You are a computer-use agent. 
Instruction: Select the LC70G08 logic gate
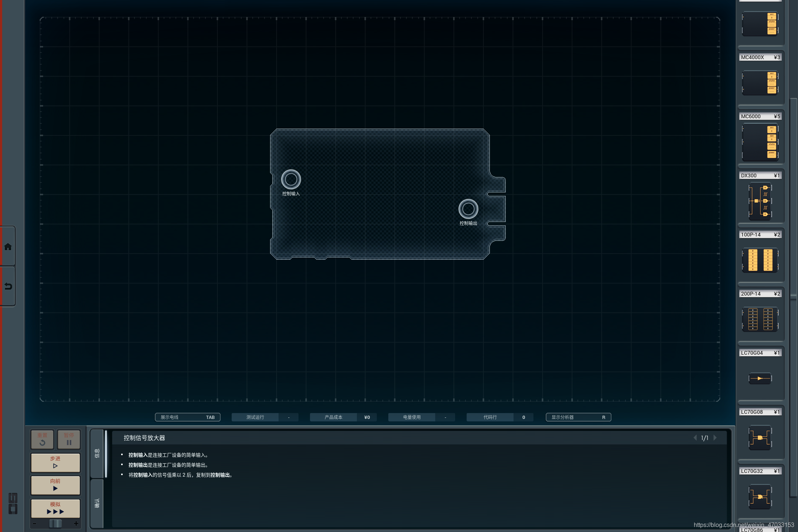coord(760,437)
